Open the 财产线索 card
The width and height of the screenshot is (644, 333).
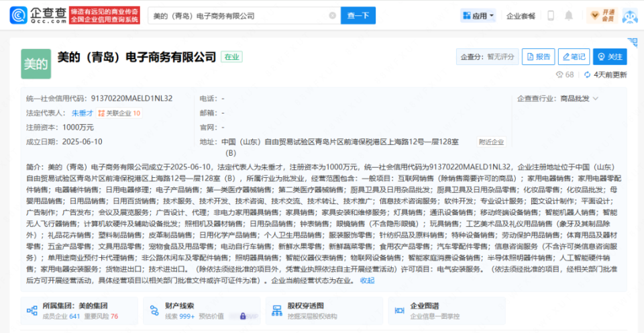click(202, 311)
